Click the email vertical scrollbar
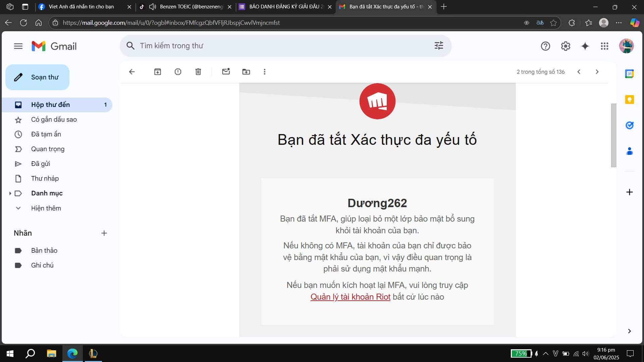This screenshot has width=644, height=362. point(613,135)
